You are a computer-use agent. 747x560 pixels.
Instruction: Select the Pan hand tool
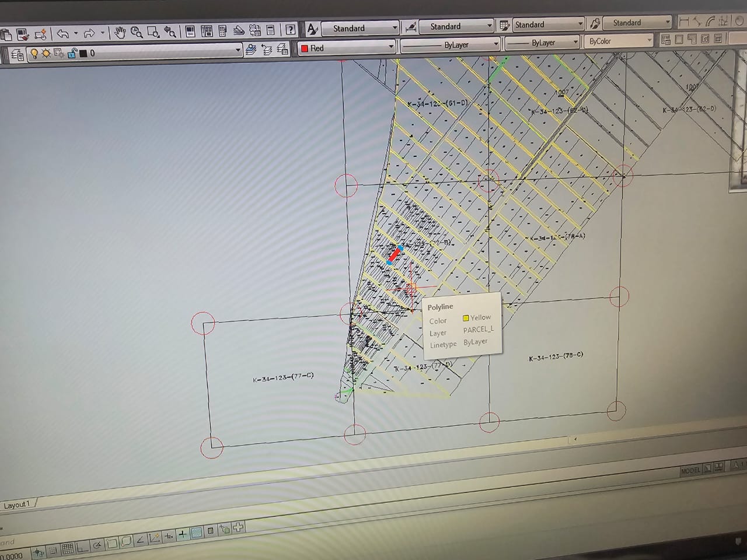(120, 32)
